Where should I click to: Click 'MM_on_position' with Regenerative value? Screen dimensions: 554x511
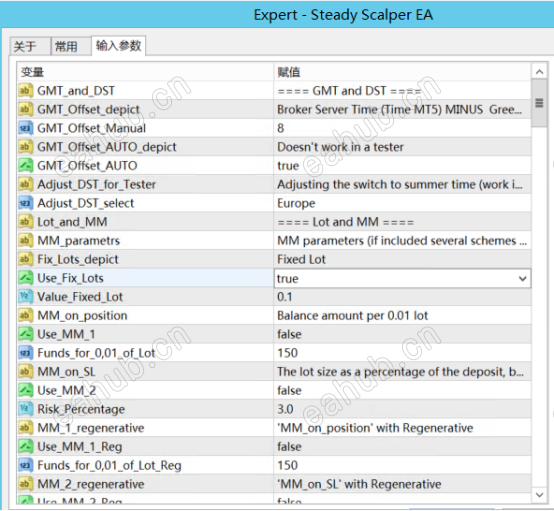click(375, 428)
